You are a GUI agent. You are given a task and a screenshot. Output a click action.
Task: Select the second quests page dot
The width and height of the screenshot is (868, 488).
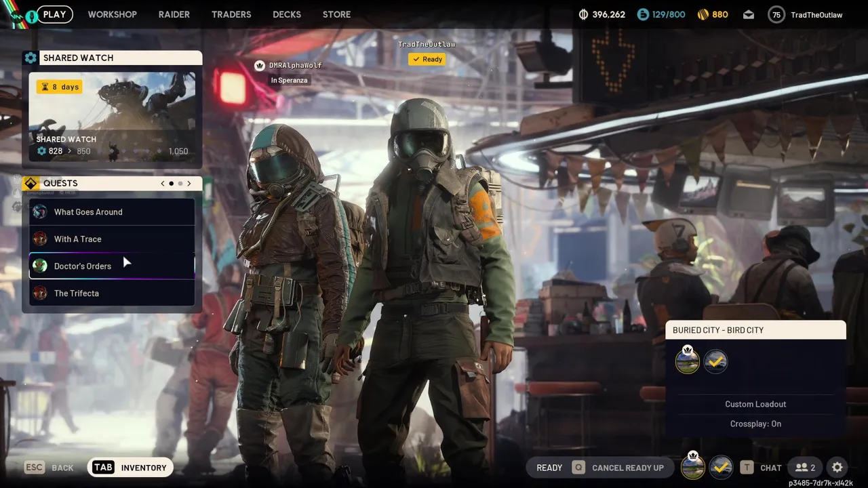(180, 183)
